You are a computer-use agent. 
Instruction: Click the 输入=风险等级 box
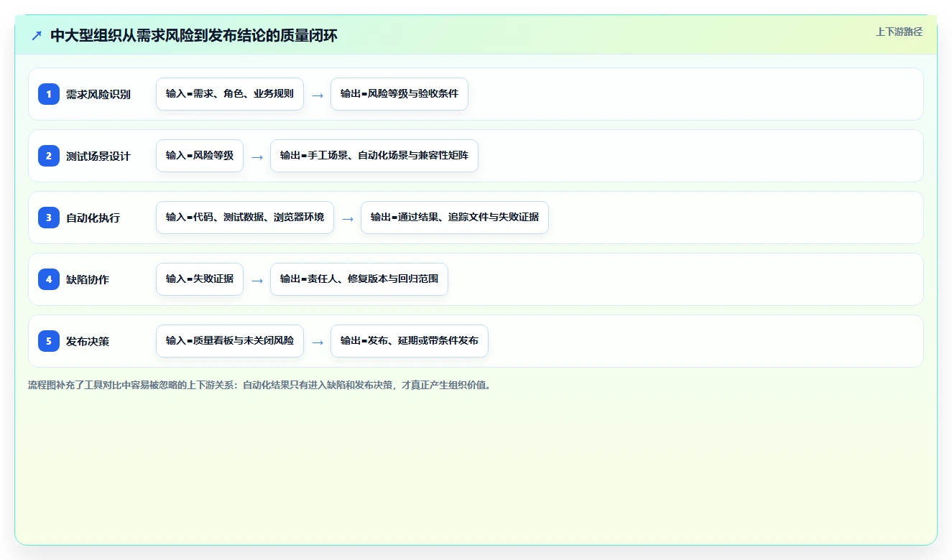pyautogui.click(x=200, y=156)
